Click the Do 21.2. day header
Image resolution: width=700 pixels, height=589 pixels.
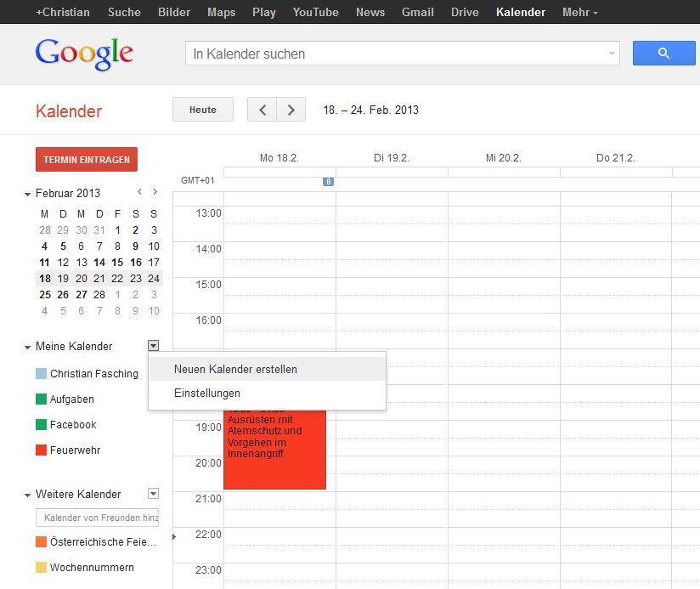click(616, 157)
